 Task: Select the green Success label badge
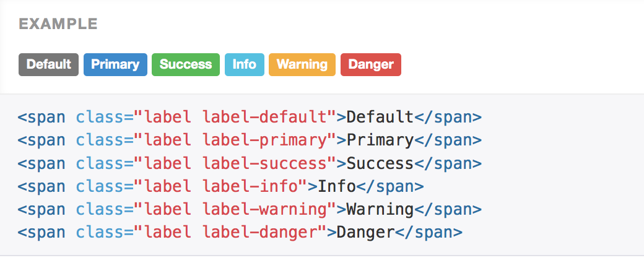186,64
